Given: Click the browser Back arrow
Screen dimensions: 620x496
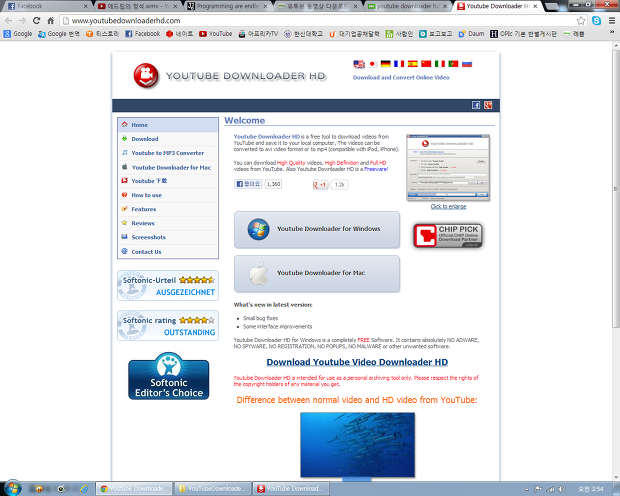Looking at the screenshot, I should coord(9,21).
